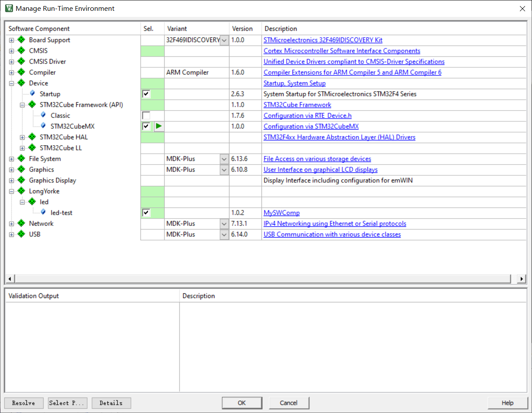The image size is (532, 413).
Task: Click the USB green diamond icon
Action: [x=22, y=235]
